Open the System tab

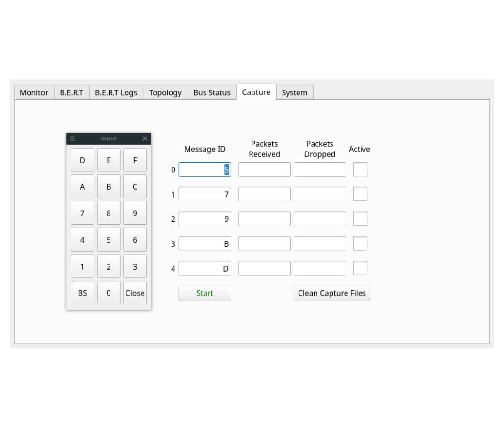click(295, 92)
